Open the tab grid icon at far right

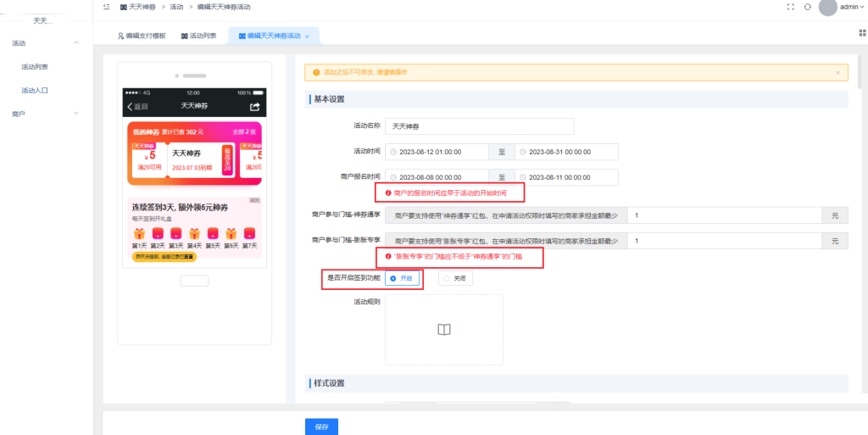862,33
